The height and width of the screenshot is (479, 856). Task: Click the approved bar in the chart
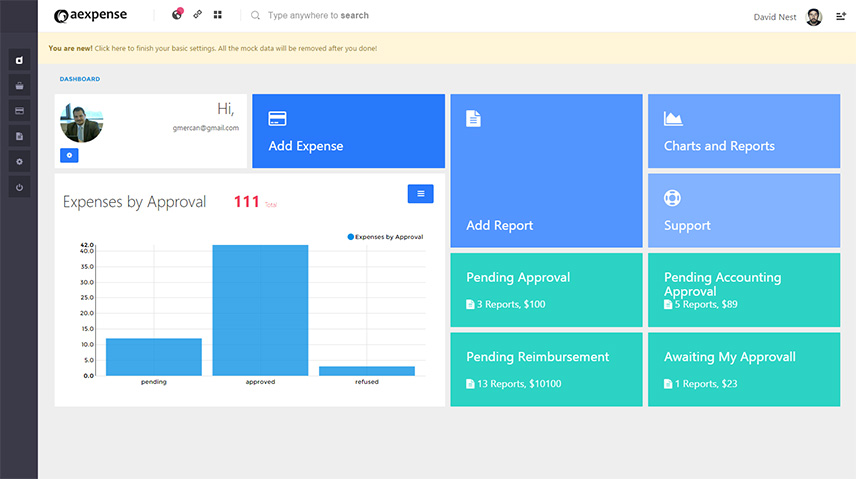click(x=260, y=310)
